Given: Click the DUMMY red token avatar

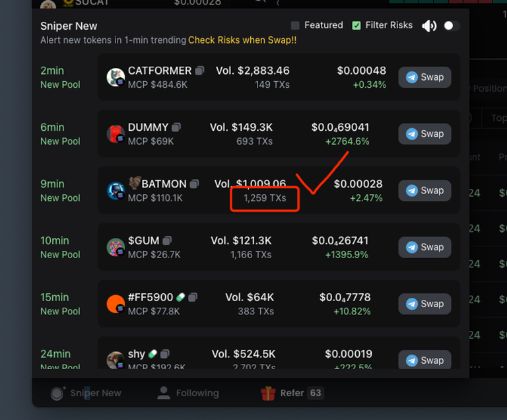Looking at the screenshot, I should [116, 134].
